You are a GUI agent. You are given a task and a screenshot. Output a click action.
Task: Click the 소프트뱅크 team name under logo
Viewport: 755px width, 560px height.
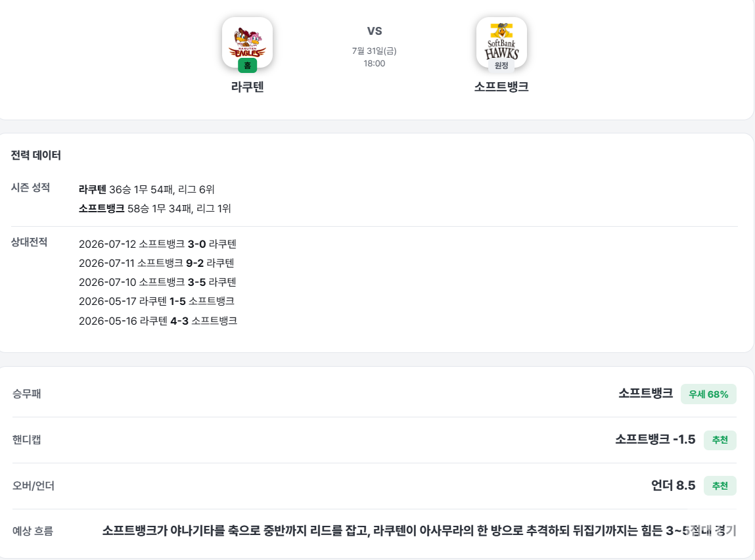(501, 87)
